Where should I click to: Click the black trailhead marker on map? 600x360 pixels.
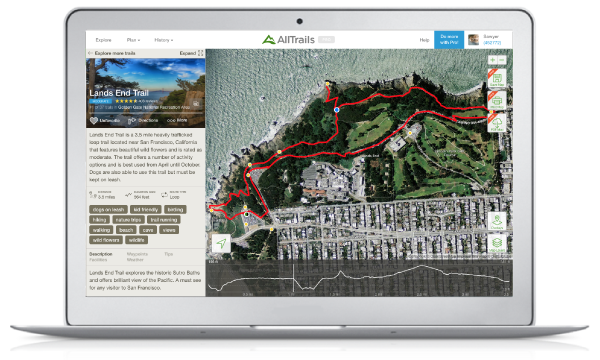coord(247,215)
